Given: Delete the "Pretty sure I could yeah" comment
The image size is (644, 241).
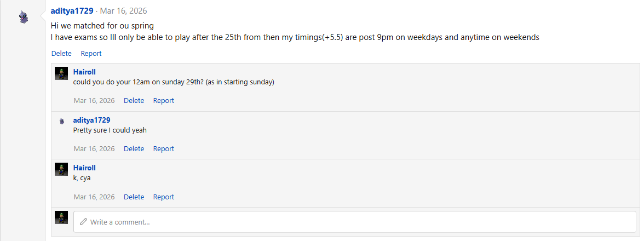Looking at the screenshot, I should (134, 149).
